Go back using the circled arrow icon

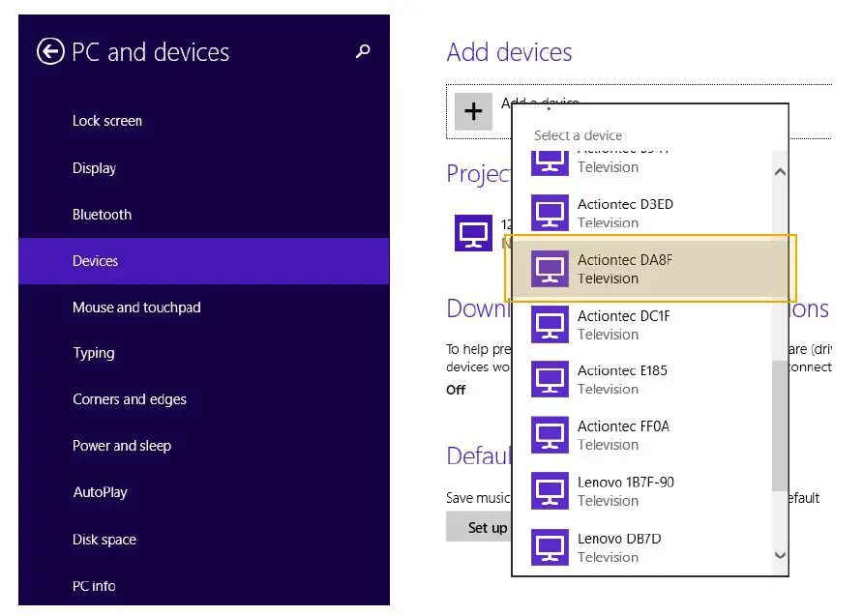50,51
